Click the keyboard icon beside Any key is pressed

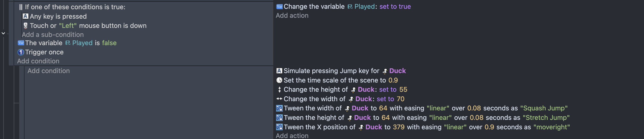pos(25,16)
